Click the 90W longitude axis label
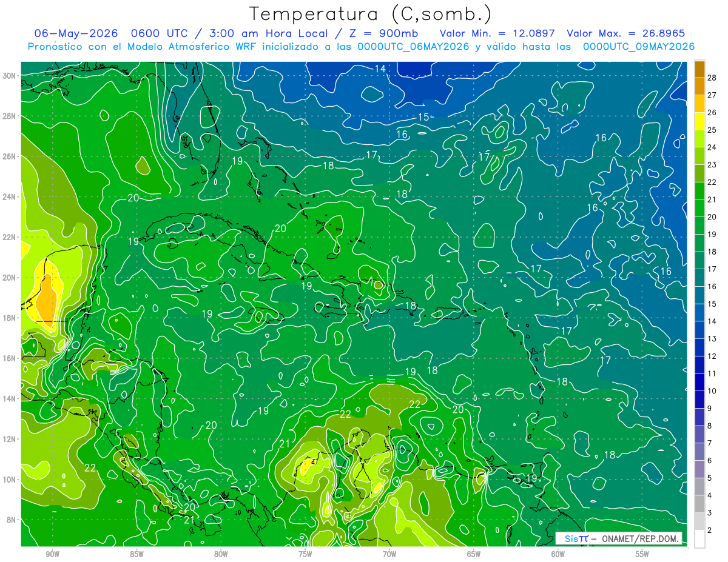Screen dimensions: 728x562 (52, 554)
